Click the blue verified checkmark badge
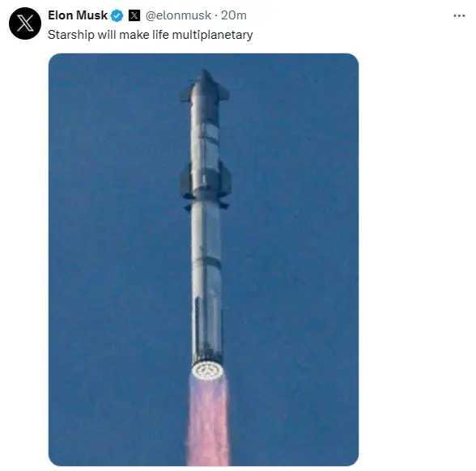The height and width of the screenshot is (471, 476). [117, 15]
